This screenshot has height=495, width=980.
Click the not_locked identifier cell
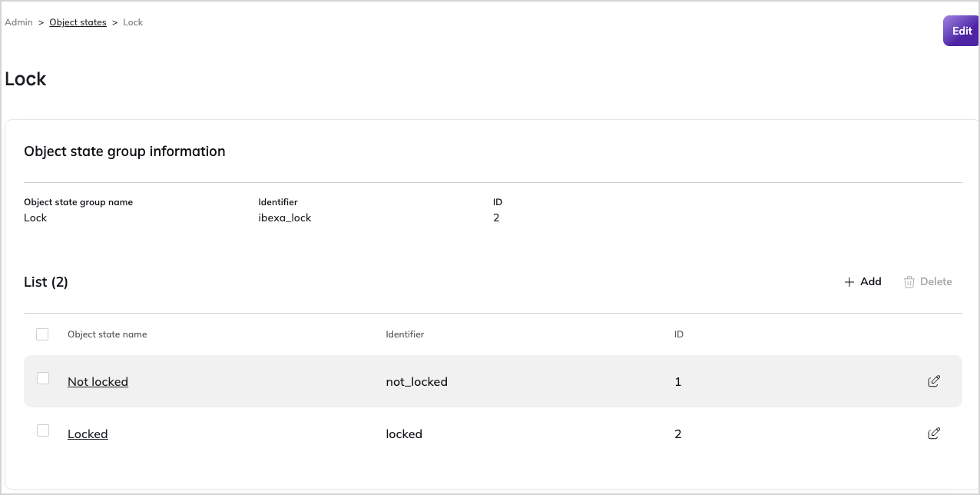tap(416, 381)
